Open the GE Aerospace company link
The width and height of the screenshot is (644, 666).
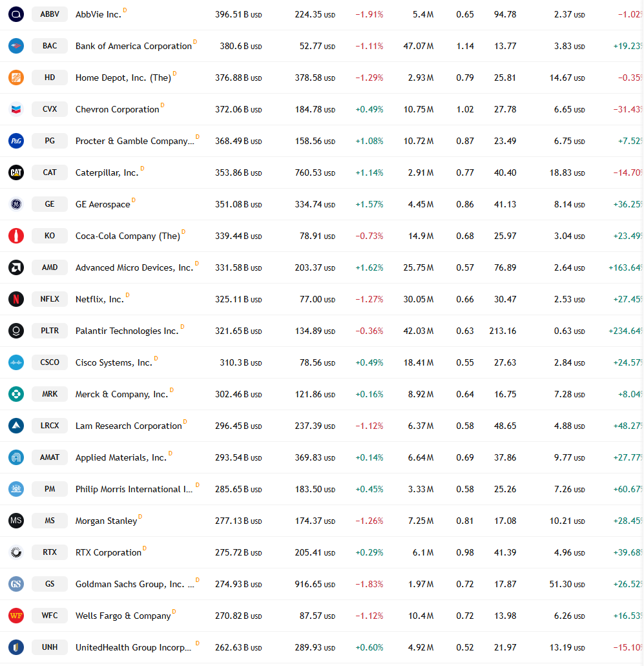(103, 205)
